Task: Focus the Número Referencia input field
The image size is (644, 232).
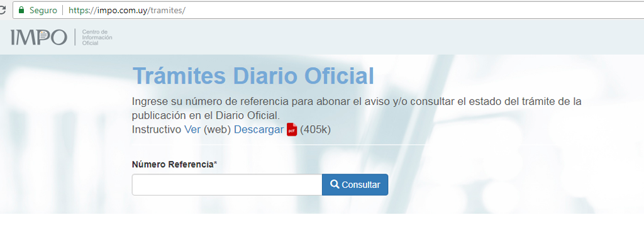Action: point(227,185)
